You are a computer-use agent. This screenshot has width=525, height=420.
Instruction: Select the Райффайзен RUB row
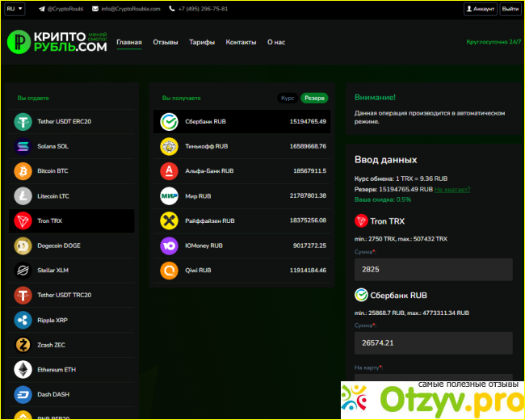pos(243,220)
